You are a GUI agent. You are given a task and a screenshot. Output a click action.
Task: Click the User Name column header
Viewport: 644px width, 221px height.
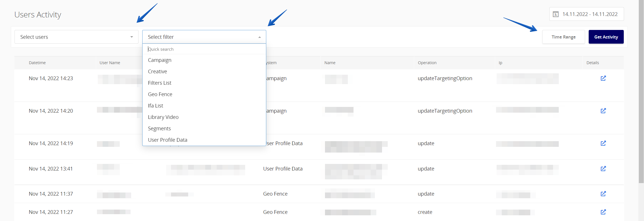[110, 63]
